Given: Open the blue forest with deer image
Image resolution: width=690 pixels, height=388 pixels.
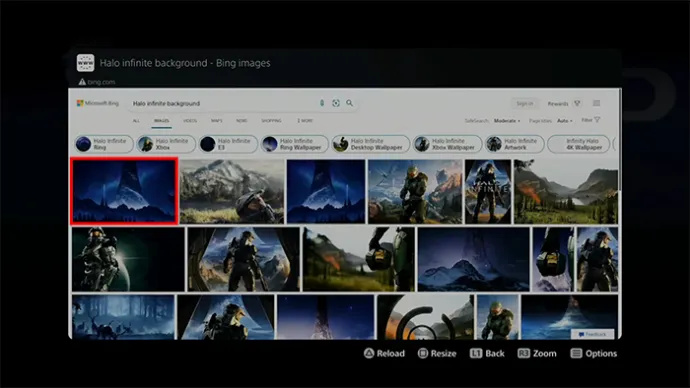Looking at the screenshot, I should (x=123, y=317).
